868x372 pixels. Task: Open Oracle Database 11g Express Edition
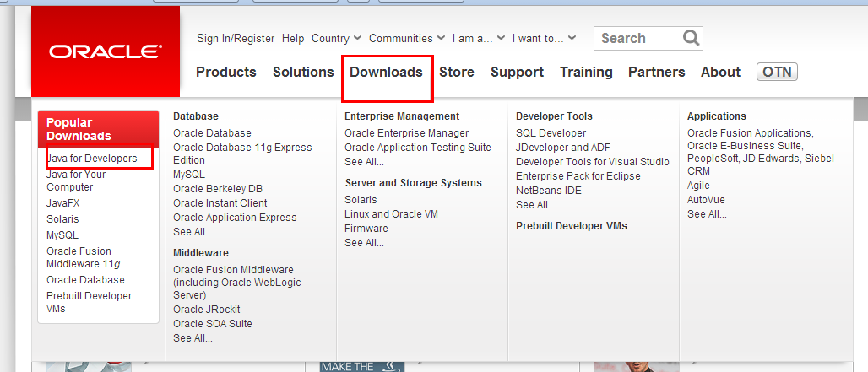pyautogui.click(x=242, y=154)
